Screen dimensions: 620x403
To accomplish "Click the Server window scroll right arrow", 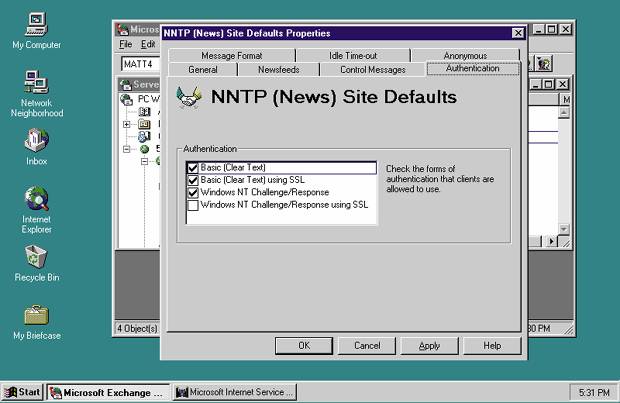I will (552, 241).
